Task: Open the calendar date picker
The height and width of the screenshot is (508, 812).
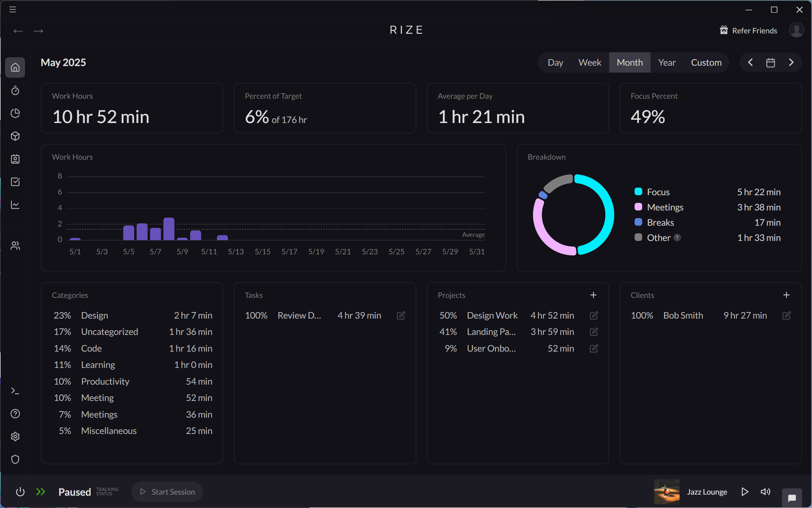Action: click(x=771, y=62)
